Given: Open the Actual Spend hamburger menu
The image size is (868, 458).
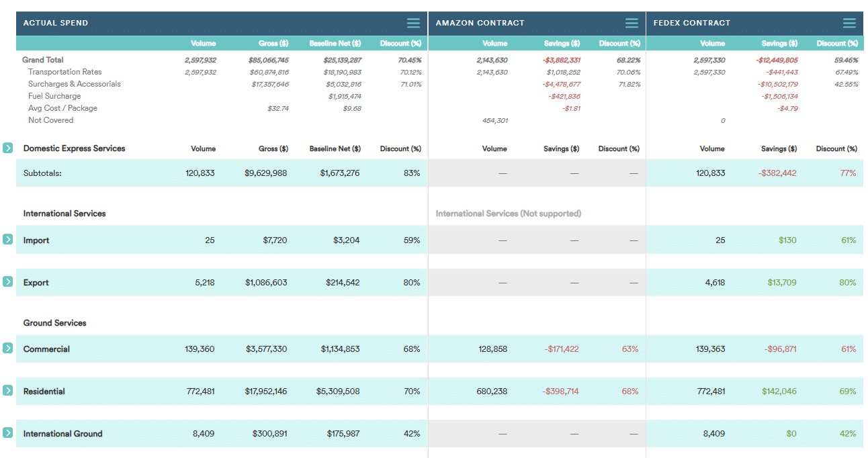Looking at the screenshot, I should [x=413, y=23].
